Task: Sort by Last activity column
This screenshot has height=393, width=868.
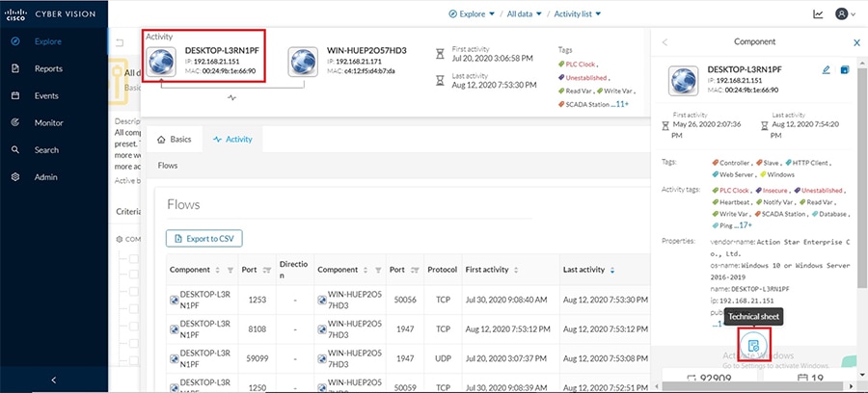Action: tap(611, 271)
